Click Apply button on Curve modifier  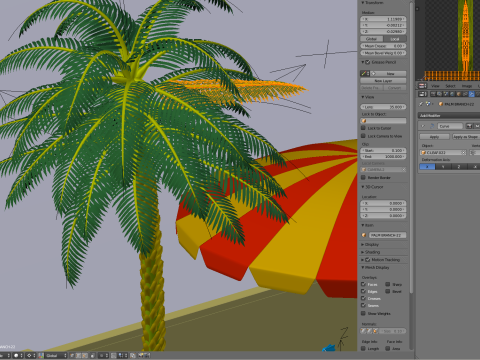tap(434, 137)
